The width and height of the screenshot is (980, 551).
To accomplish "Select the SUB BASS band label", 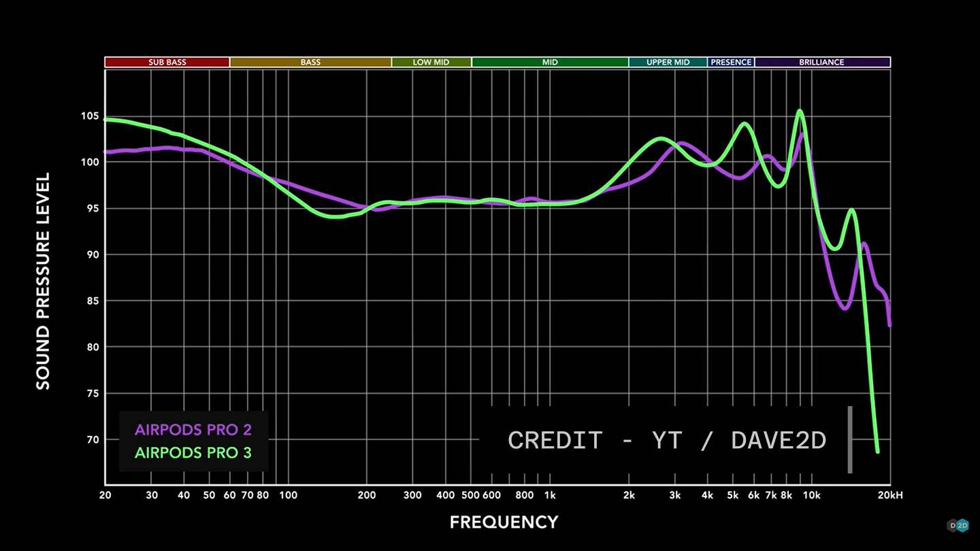I will click(166, 62).
